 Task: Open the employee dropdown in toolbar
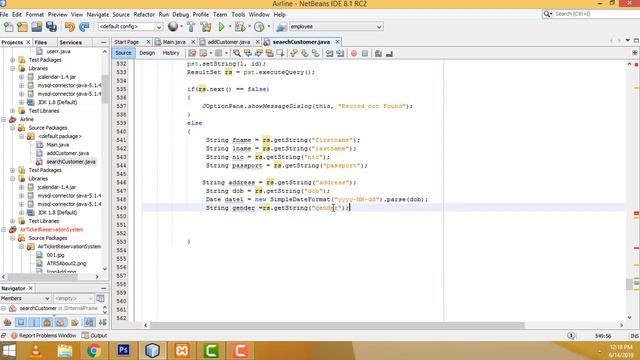[336, 27]
